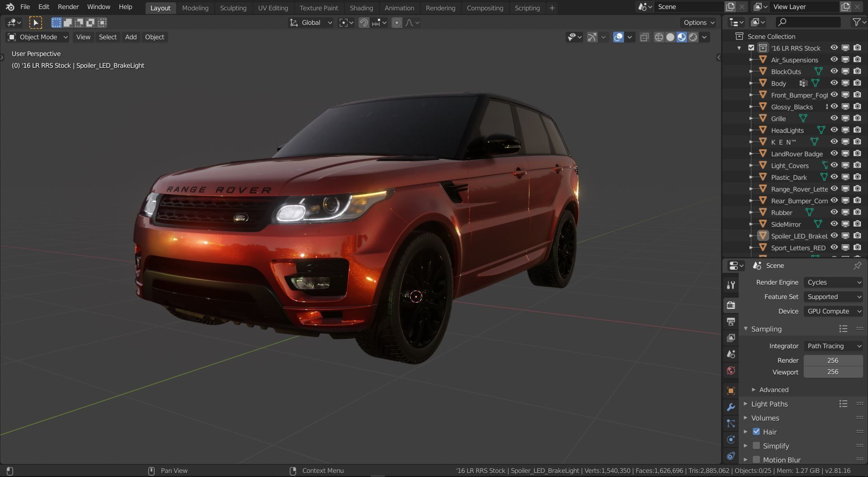The height and width of the screenshot is (477, 868).
Task: Pin the Scene properties panel
Action: [857, 266]
